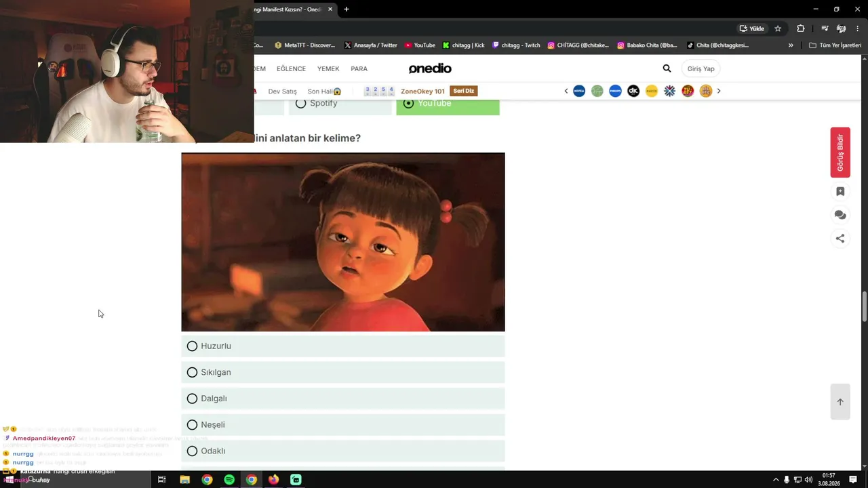
Task: Open the Dev Satış sub-navigation item
Action: pyautogui.click(x=282, y=91)
